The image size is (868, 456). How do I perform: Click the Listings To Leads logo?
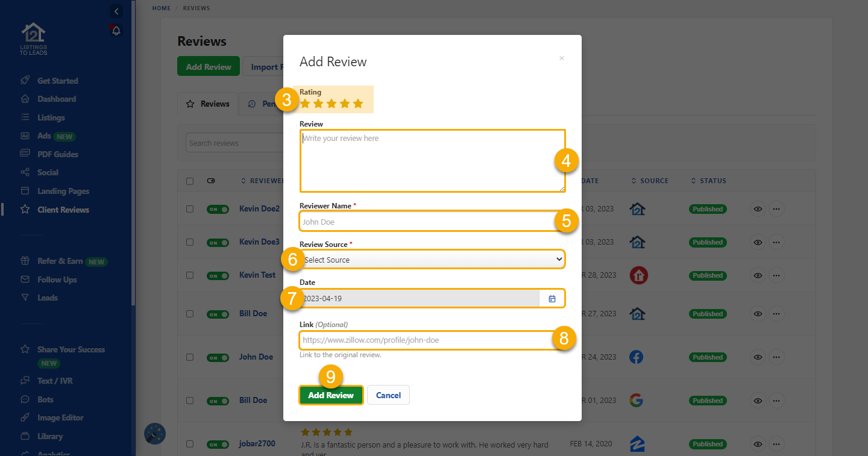(x=33, y=38)
